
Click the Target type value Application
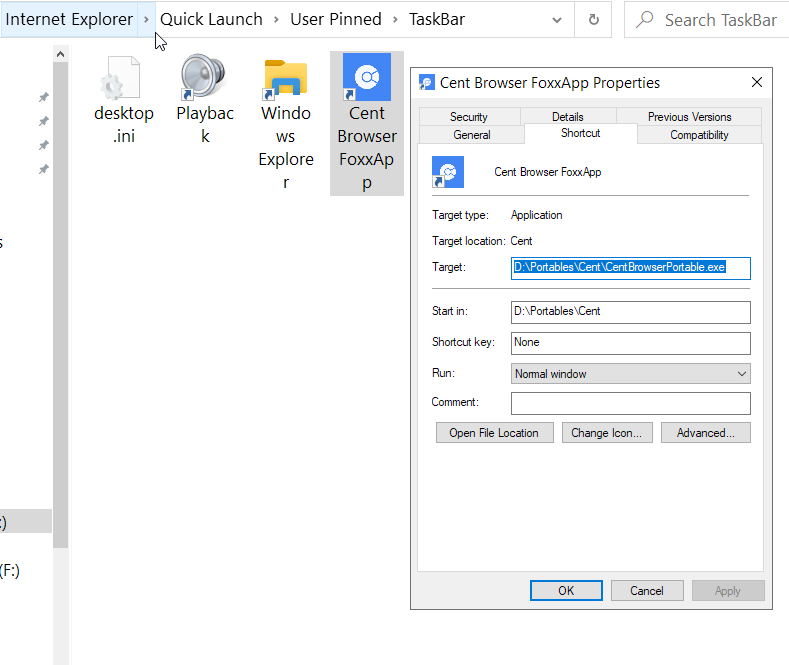tap(536, 215)
